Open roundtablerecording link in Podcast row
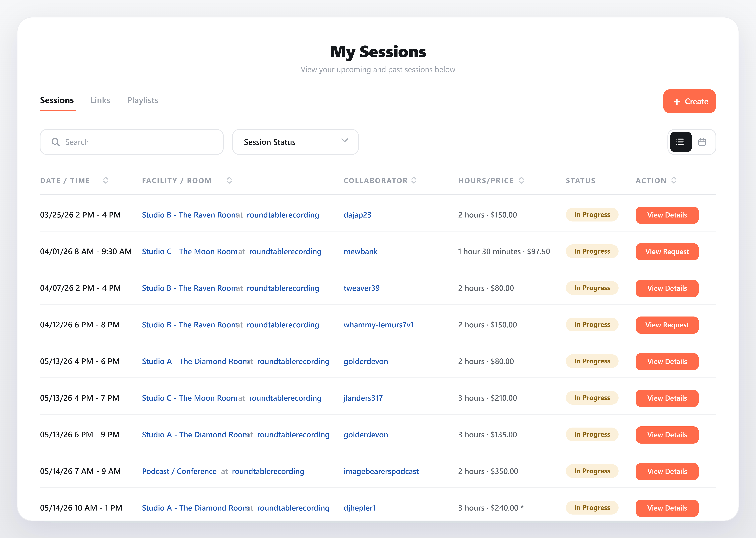 [268, 471]
